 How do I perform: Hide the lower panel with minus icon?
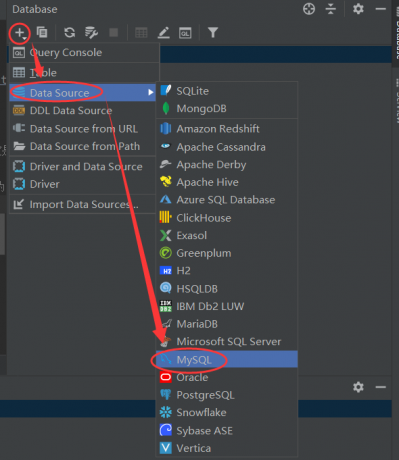coord(381,387)
